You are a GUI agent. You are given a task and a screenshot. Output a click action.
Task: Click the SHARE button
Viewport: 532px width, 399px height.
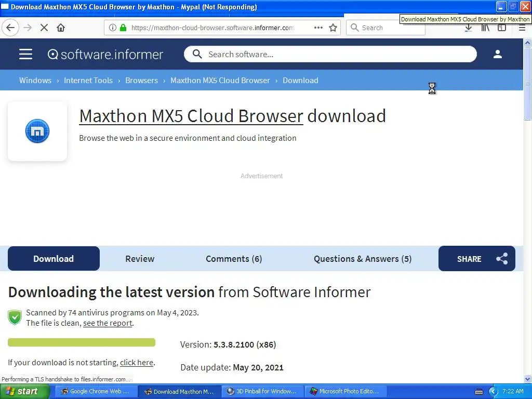[477, 259]
